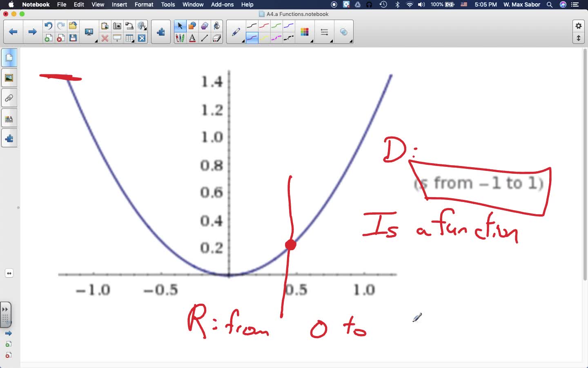Open the Add-ons tab in the sidebar

point(9,139)
